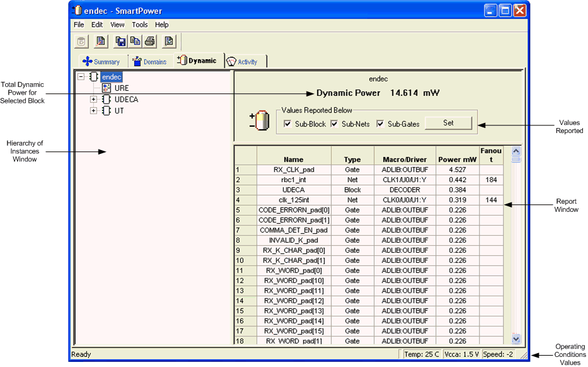Click the Temp: 25 C status entry

(421, 354)
